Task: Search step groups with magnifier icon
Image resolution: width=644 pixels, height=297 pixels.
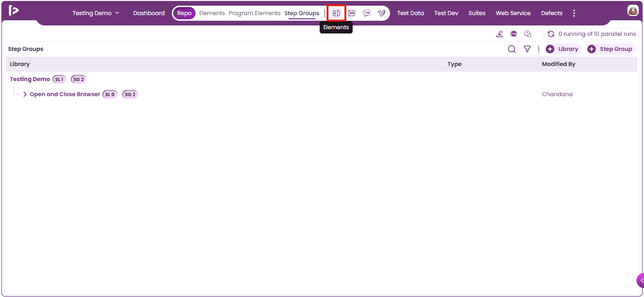Action: 512,49
